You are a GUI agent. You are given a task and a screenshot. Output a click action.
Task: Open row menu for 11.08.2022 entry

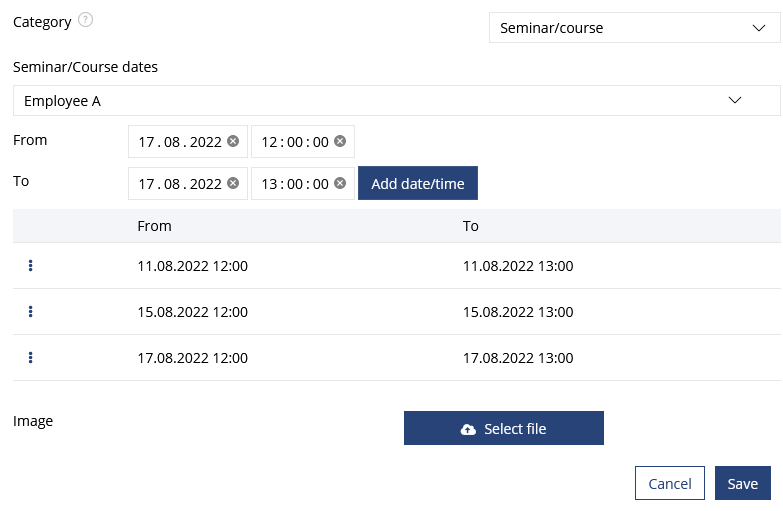click(x=30, y=266)
